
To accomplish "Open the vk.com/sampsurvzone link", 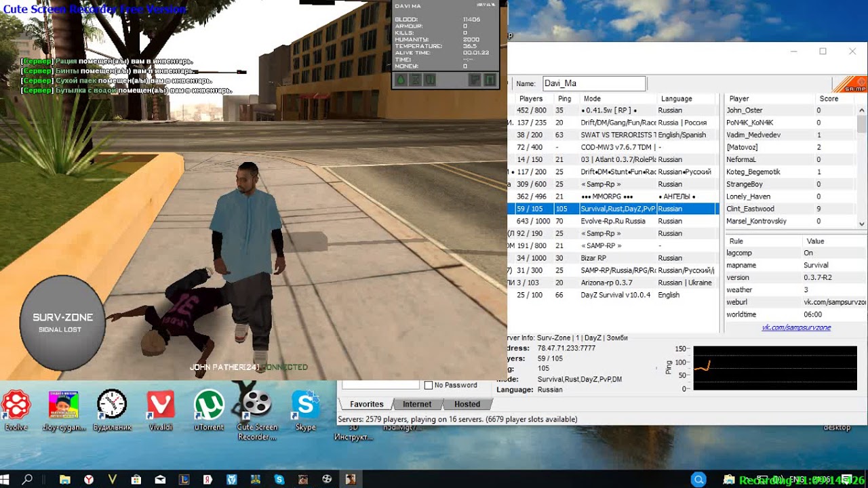I will [x=796, y=327].
